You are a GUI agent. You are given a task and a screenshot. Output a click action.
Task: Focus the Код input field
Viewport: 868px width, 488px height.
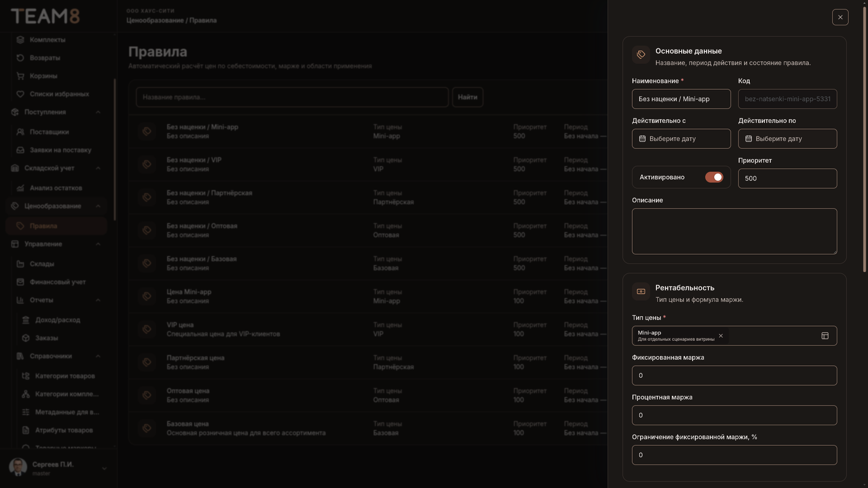(787, 99)
